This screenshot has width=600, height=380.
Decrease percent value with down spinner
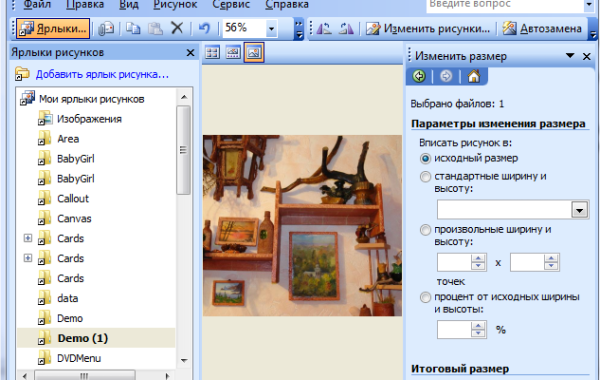(478, 334)
